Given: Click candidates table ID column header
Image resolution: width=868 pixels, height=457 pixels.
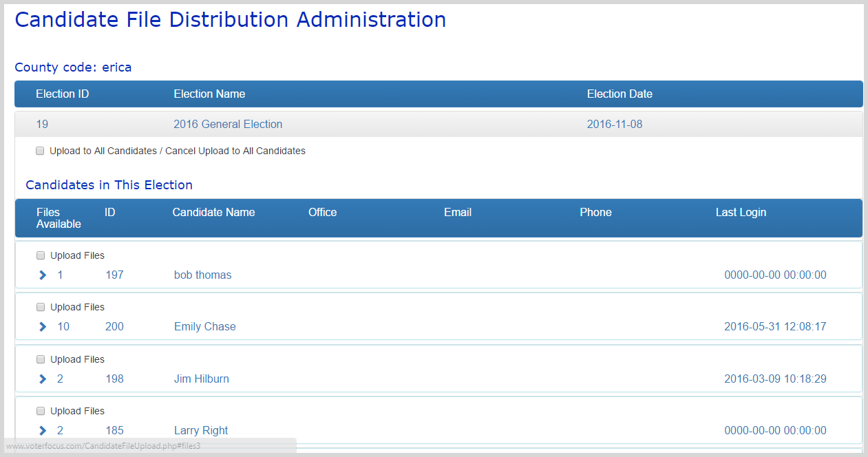Looking at the screenshot, I should [110, 213].
